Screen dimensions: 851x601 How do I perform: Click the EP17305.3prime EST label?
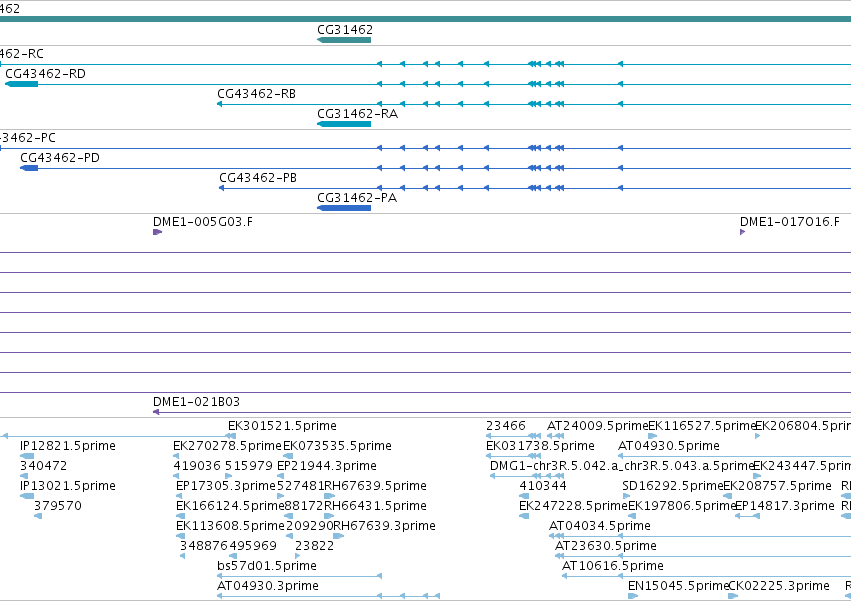click(x=226, y=486)
